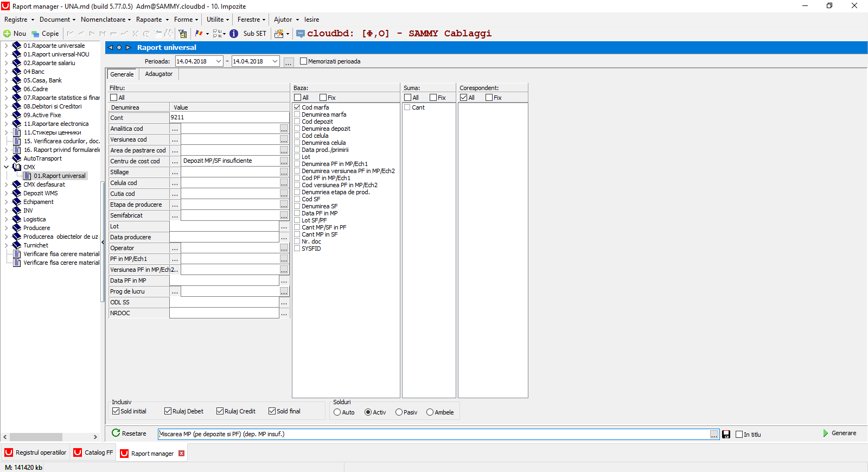The height and width of the screenshot is (472, 868).
Task: Click the checklist options icon in toolbar
Action: tap(217, 34)
